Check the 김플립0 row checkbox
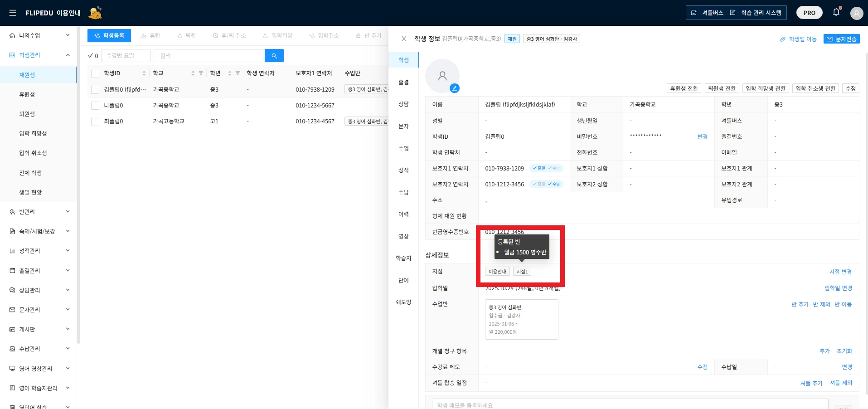Image resolution: width=868 pixels, height=409 pixels. point(95,90)
